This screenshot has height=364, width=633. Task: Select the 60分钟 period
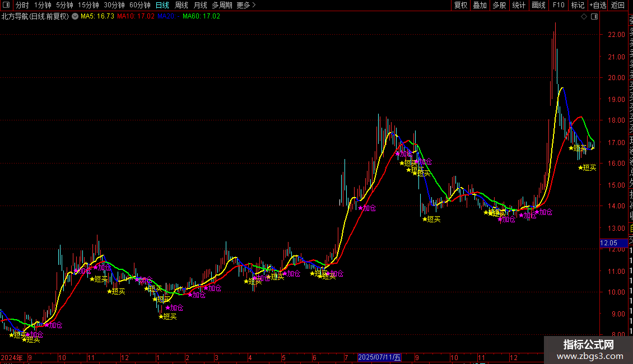click(x=140, y=5)
